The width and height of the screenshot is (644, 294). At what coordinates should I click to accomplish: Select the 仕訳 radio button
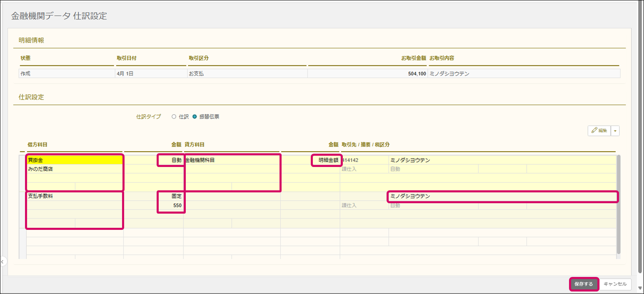(x=174, y=117)
